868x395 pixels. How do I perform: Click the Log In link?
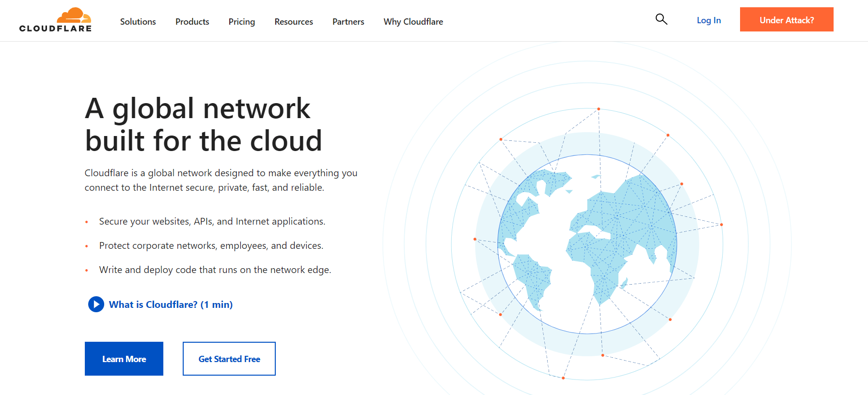[709, 20]
